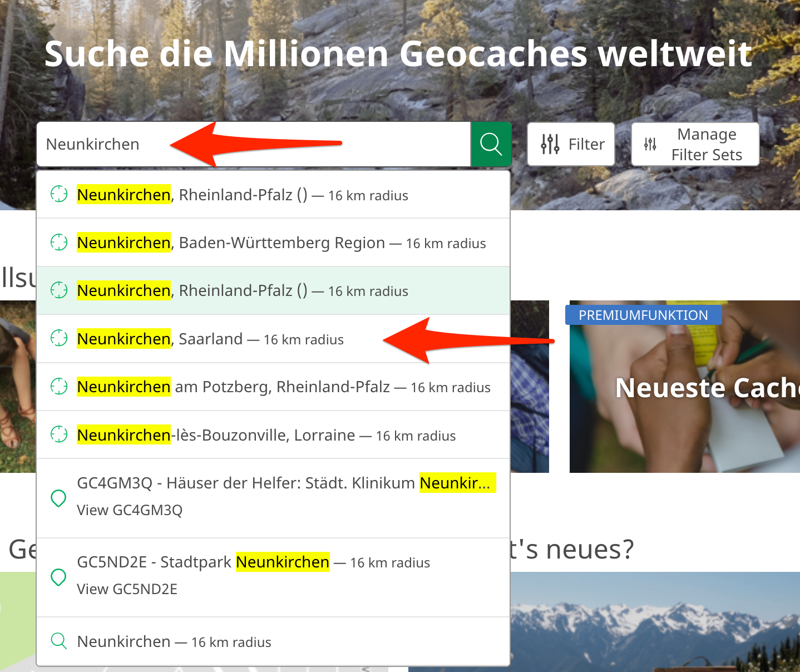Screen dimensions: 800x672
Task: Open Manage Filter Sets
Action: pos(695,144)
